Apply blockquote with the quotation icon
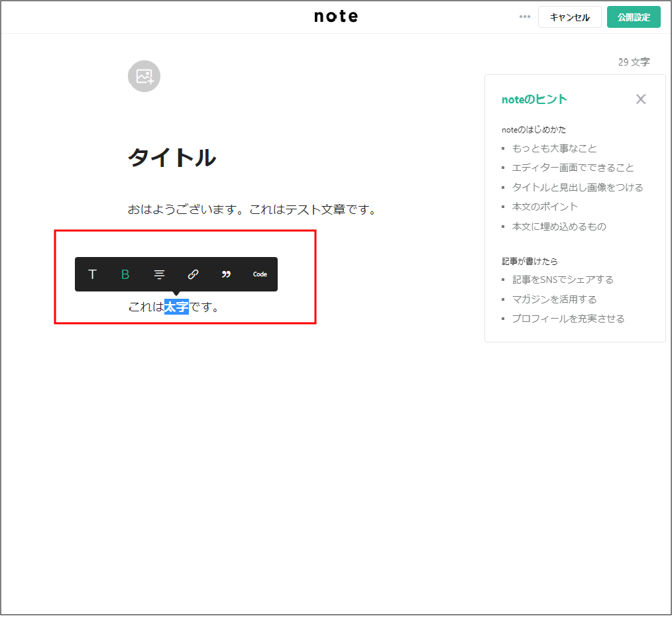The width and height of the screenshot is (672, 626). [226, 274]
